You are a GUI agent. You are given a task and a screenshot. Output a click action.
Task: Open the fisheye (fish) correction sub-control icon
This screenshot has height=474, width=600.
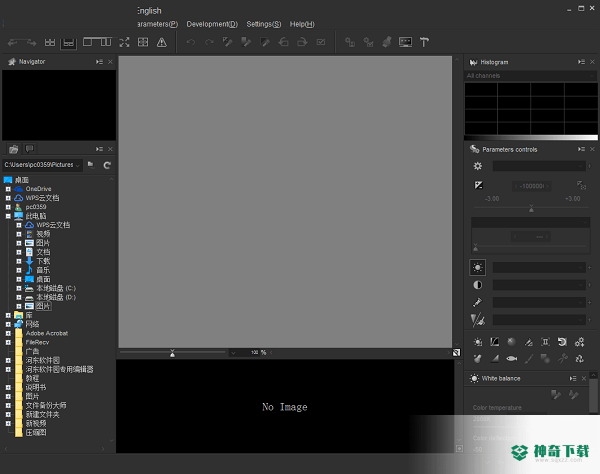click(x=512, y=358)
